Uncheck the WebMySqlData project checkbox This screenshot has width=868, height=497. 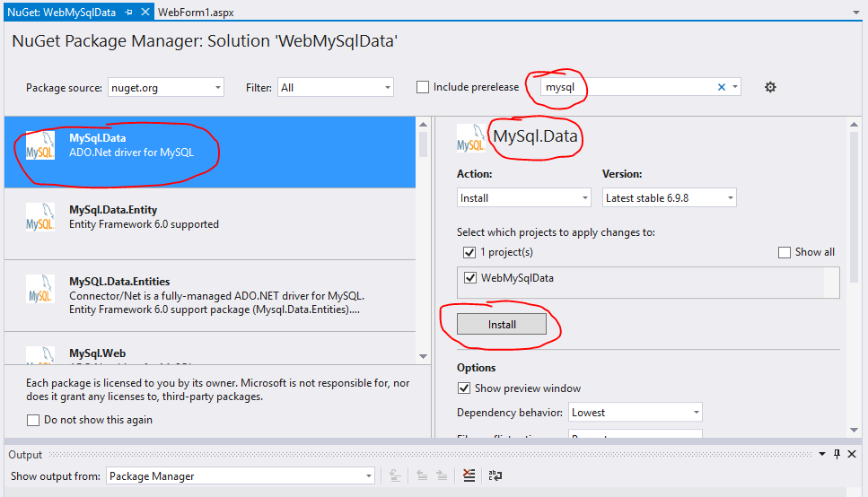tap(470, 278)
